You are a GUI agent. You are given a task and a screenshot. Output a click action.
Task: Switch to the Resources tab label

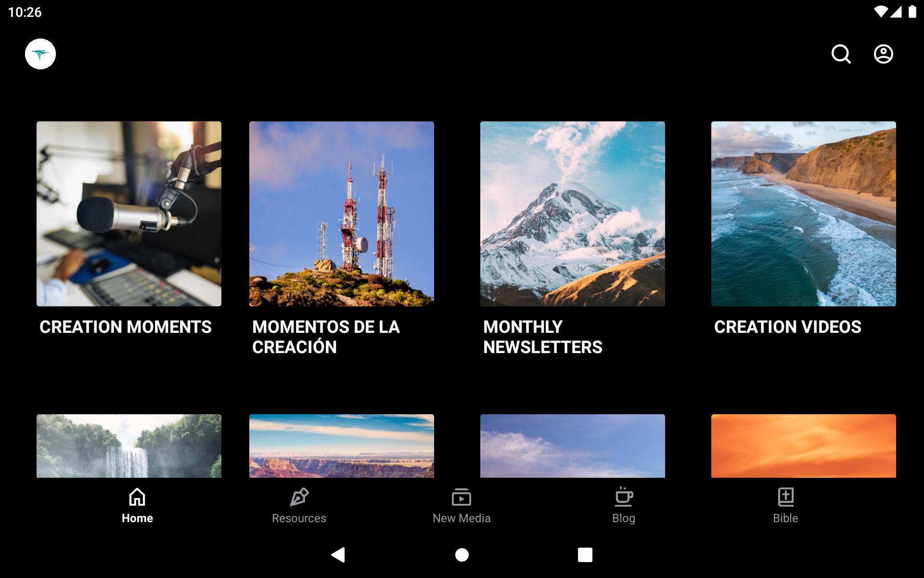point(299,518)
